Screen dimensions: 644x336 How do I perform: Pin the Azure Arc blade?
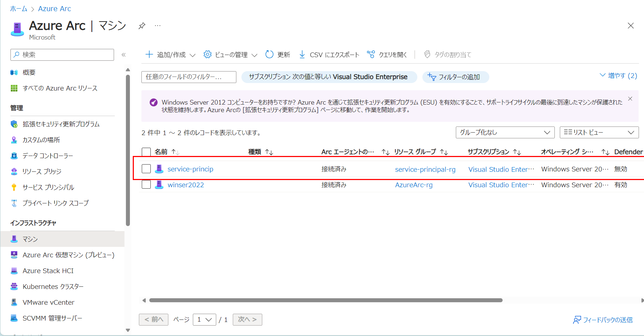(142, 26)
